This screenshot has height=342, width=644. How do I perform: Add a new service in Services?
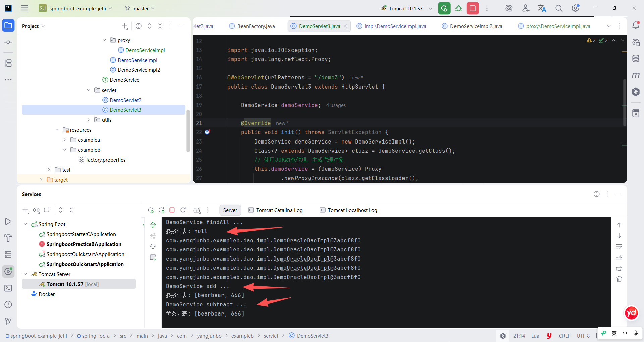pyautogui.click(x=25, y=210)
